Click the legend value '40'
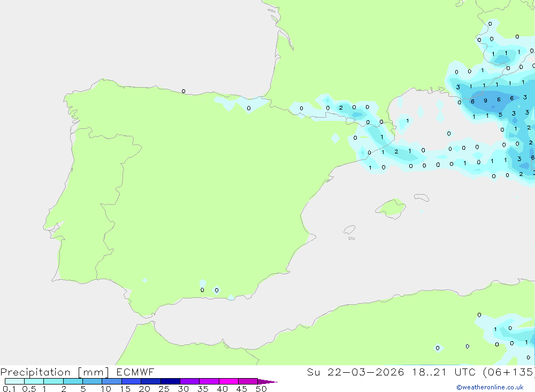Viewport: 535px width, 392px height. [x=223, y=389]
